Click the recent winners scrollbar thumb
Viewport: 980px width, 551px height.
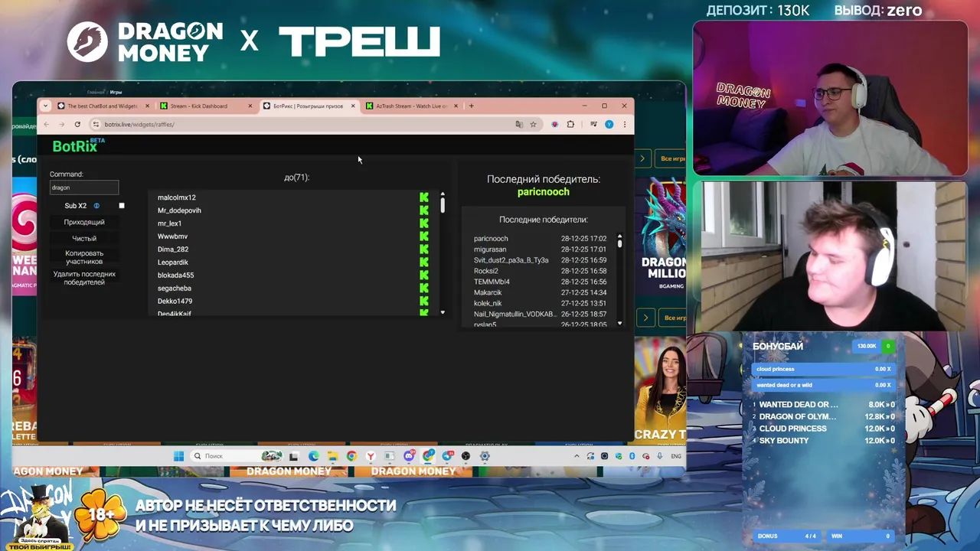(619, 243)
